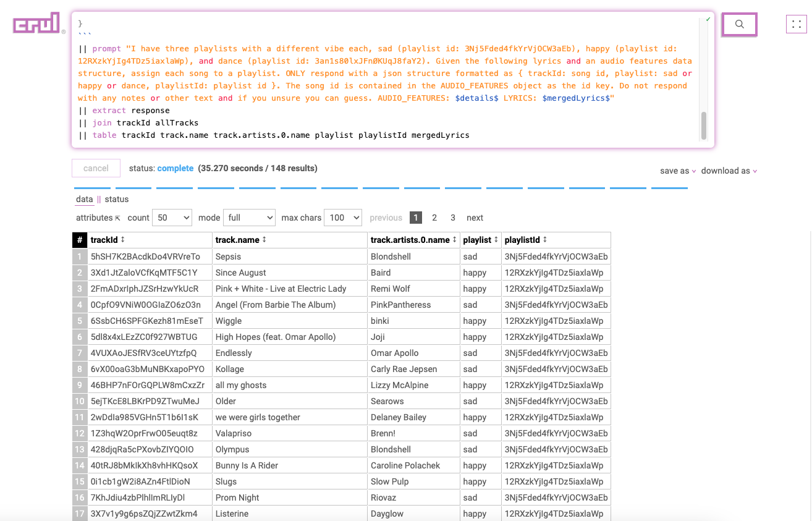Click the next page link
Screen dimensions: 812x521
475,218
